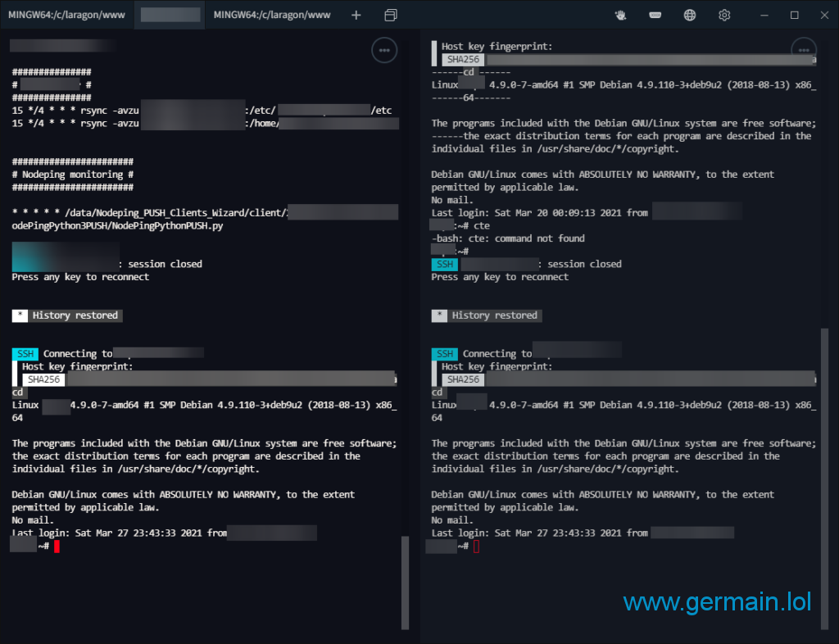Image resolution: width=839 pixels, height=644 pixels.
Task: Open left pane's three-dot options menu
Action: 384,50
